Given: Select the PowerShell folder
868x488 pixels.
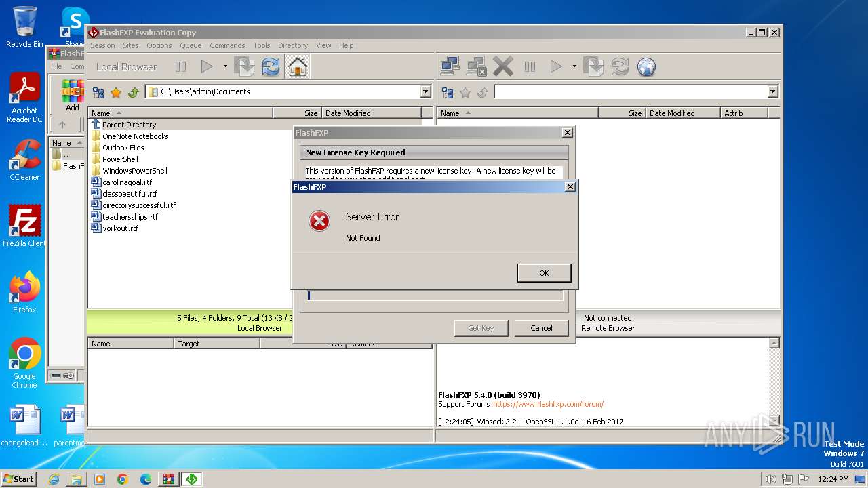Looking at the screenshot, I should [x=120, y=159].
